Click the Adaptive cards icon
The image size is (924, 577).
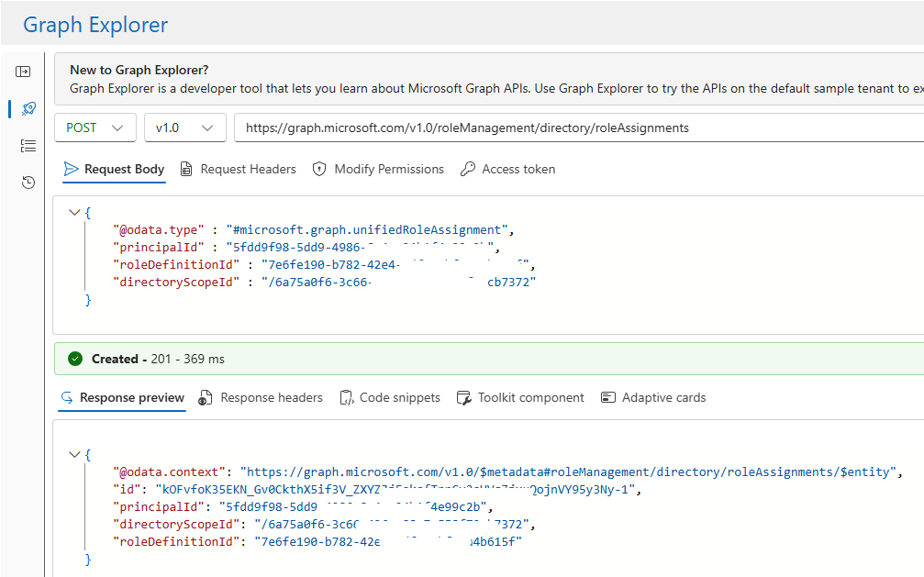point(607,397)
